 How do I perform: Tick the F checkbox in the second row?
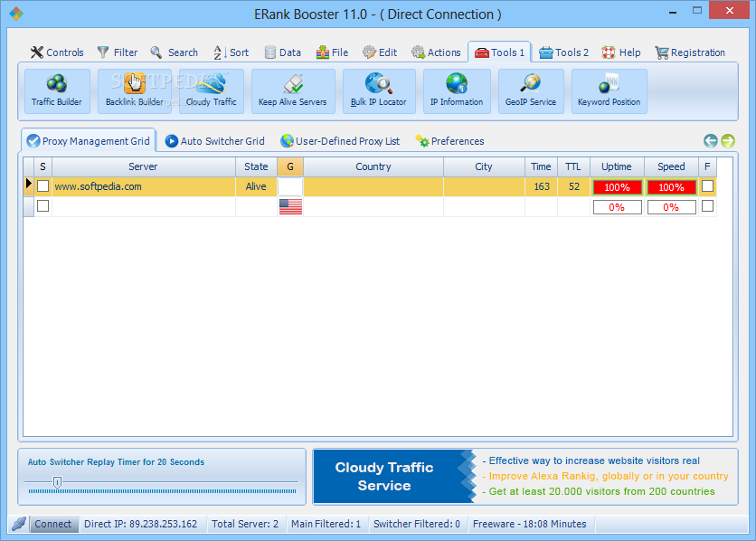[x=707, y=206]
